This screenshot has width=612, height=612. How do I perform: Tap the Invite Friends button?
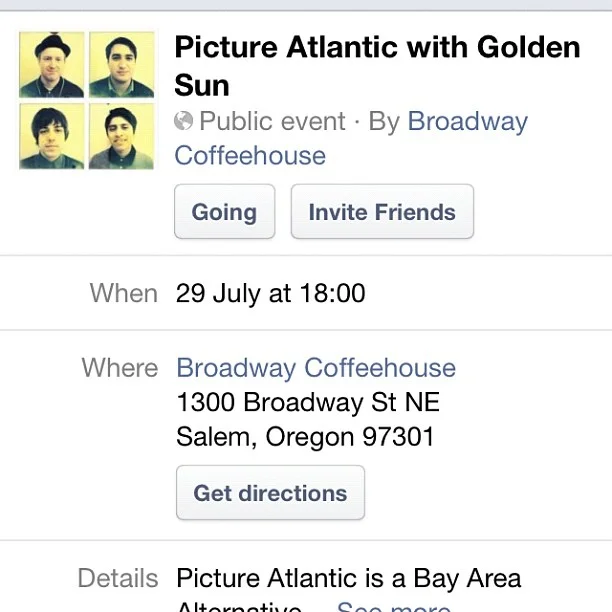382,212
